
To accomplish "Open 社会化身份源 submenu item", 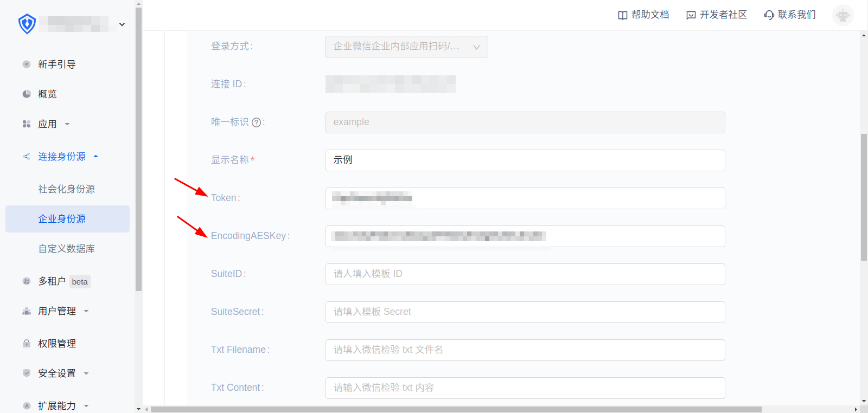I will click(66, 189).
